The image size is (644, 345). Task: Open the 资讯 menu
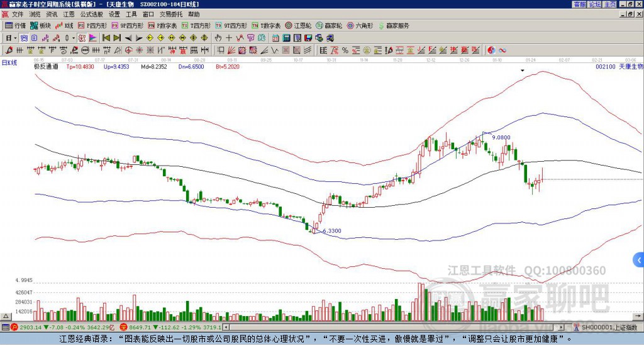(52, 14)
